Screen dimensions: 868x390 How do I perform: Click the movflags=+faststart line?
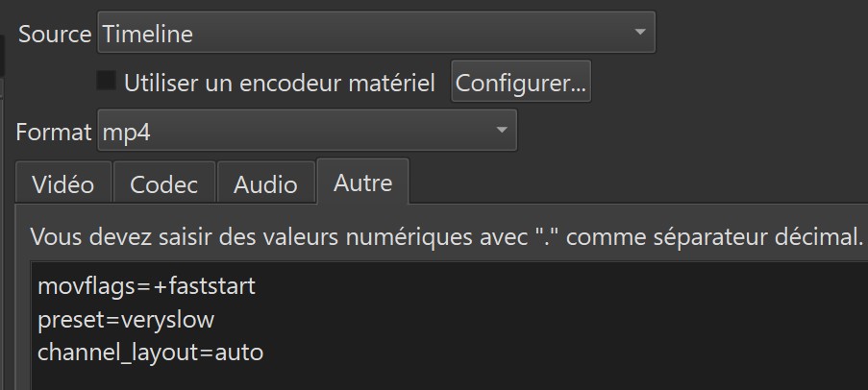pyautogui.click(x=146, y=286)
